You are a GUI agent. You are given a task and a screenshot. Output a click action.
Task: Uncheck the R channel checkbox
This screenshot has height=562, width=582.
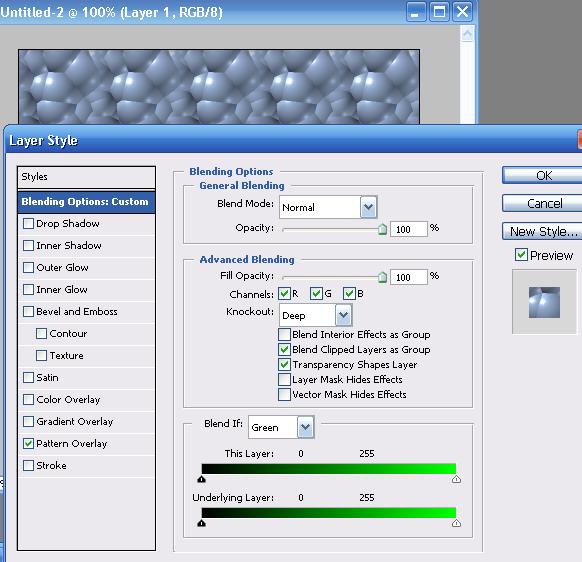tap(284, 294)
